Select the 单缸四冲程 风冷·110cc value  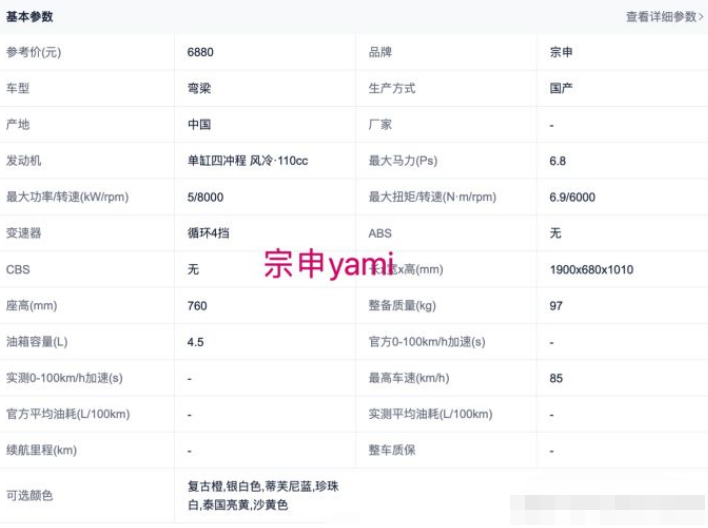coord(247,161)
